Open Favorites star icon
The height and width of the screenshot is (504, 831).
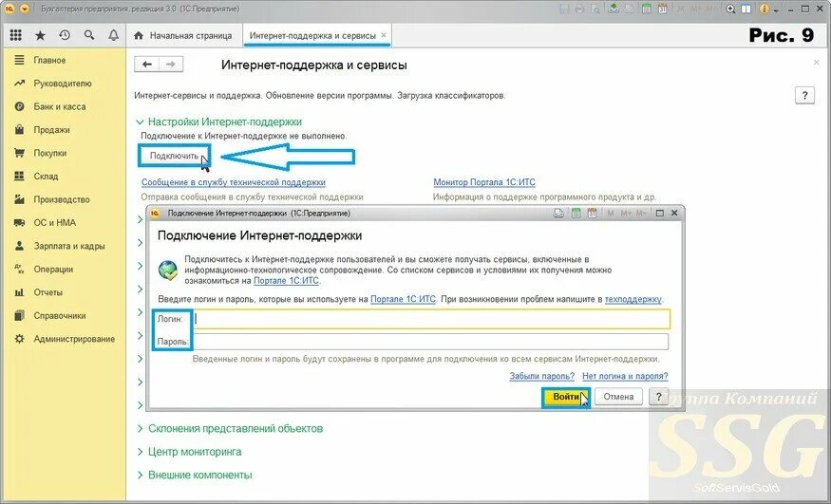pyautogui.click(x=40, y=35)
